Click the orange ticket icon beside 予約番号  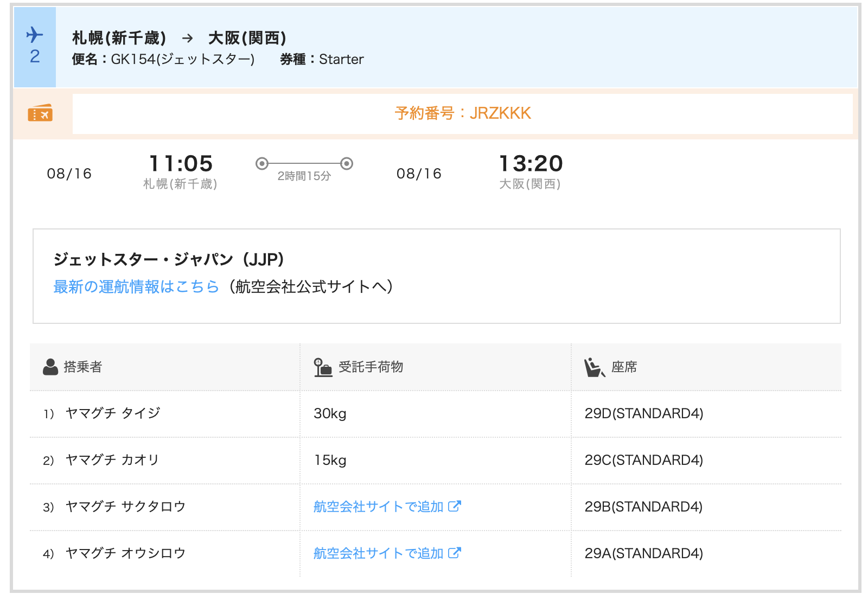(40, 113)
